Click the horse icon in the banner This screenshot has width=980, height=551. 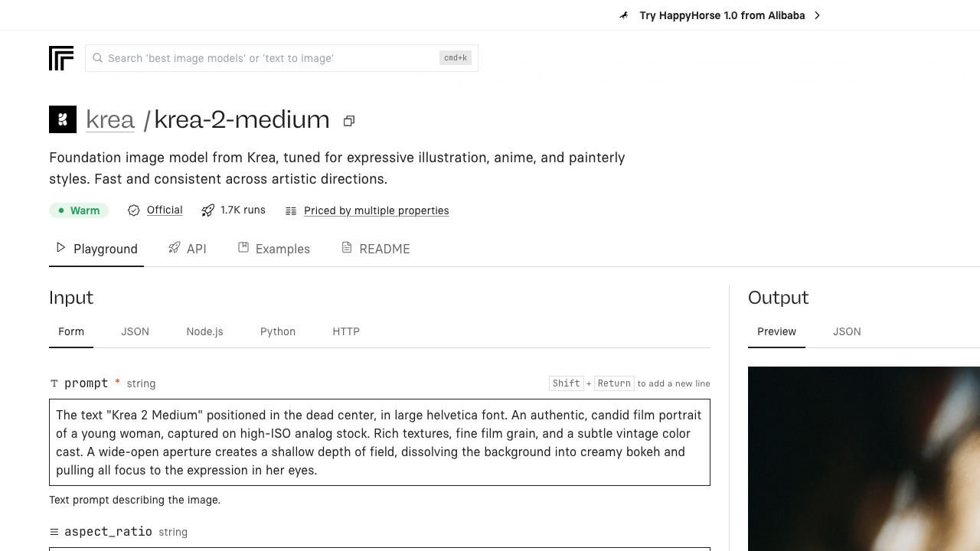pyautogui.click(x=625, y=15)
